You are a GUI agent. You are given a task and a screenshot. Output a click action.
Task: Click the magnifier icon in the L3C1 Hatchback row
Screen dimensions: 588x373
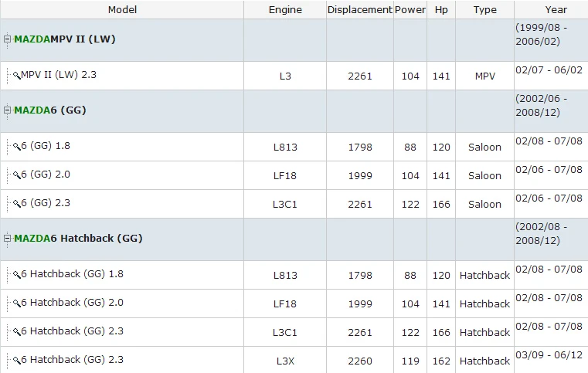tap(17, 331)
